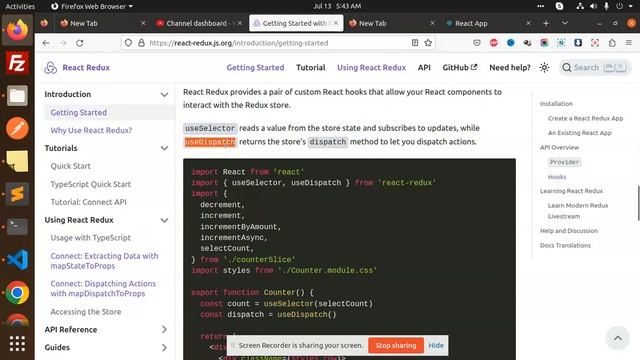Hide the screen sharing banner
Viewport: 640px width, 360px height.
pyautogui.click(x=436, y=345)
